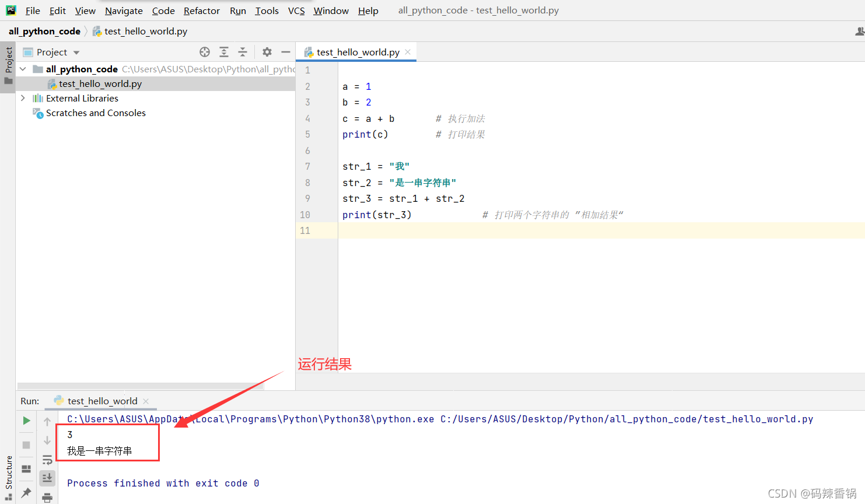Place cursor on line 'print(c)'

pos(365,134)
